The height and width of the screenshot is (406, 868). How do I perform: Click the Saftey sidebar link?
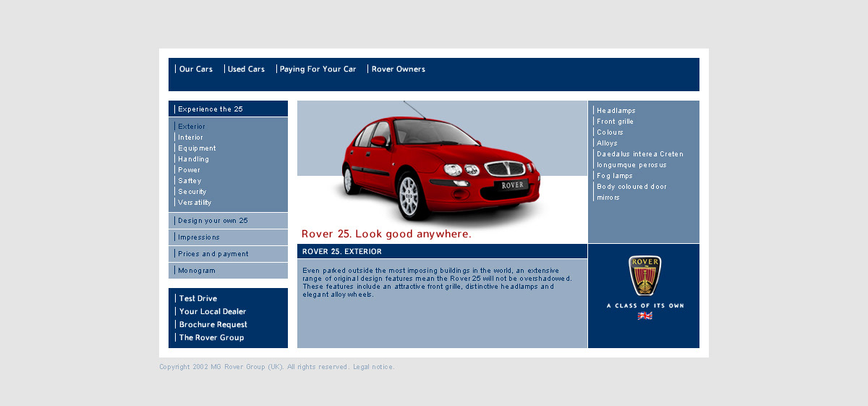[190, 181]
